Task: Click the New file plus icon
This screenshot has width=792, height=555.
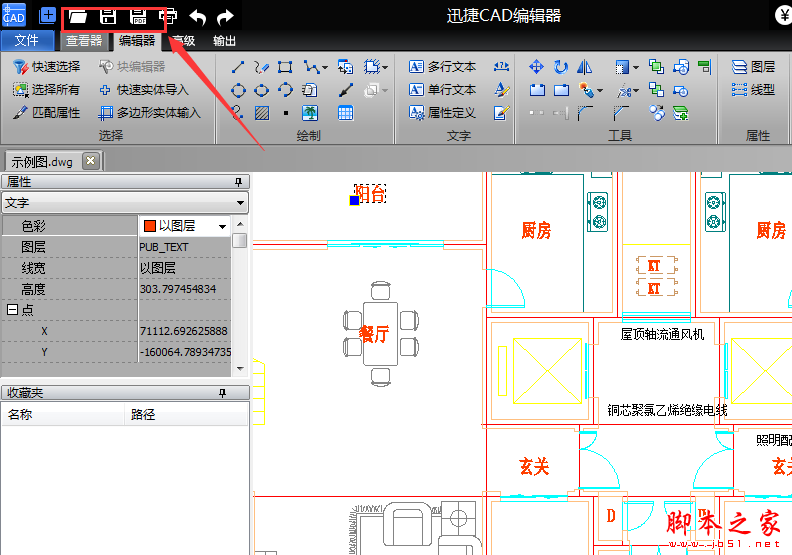Action: pos(47,16)
